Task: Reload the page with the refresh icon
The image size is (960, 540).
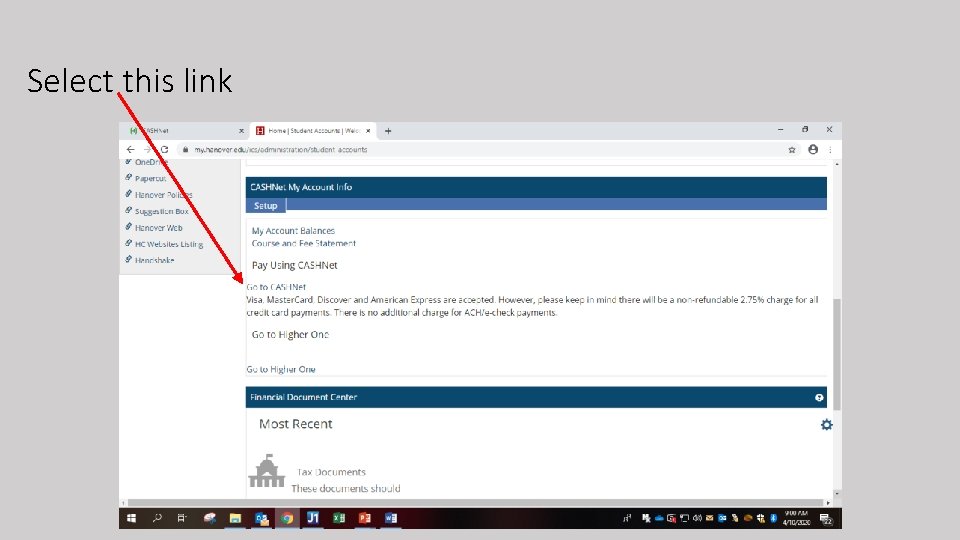Action: 164,149
